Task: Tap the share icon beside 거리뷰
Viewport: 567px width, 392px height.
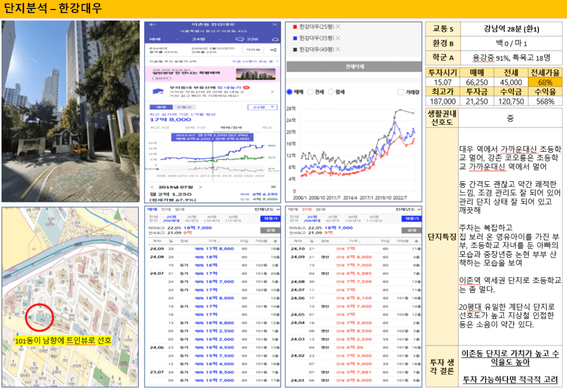Action: (273, 50)
